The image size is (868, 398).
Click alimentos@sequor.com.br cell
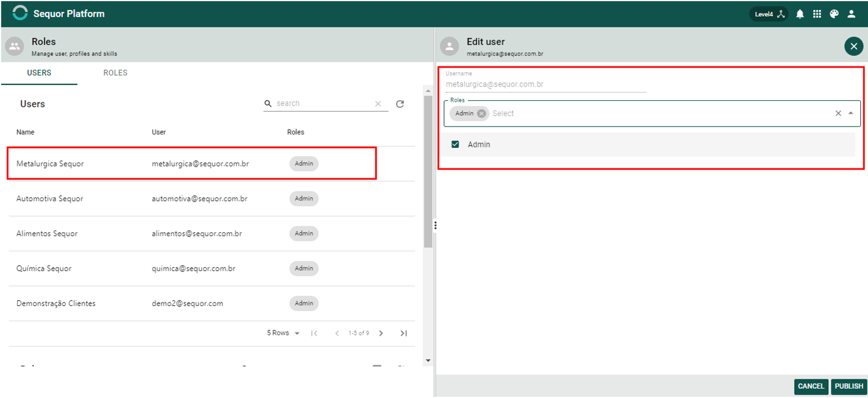coord(197,234)
